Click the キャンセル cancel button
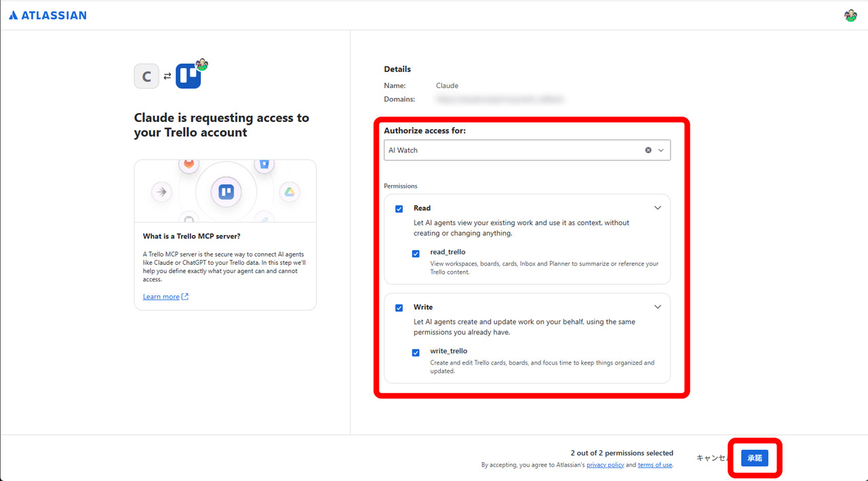This screenshot has height=481, width=868. pyautogui.click(x=713, y=458)
